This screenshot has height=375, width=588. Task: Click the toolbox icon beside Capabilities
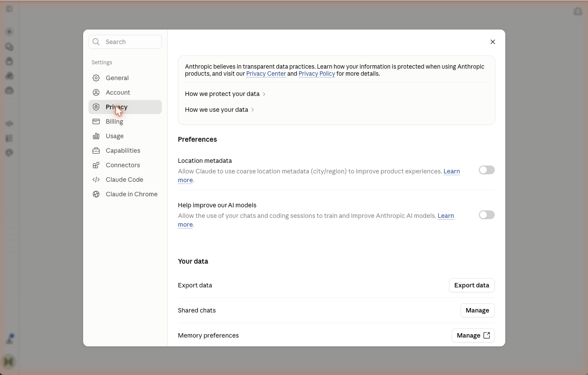96,151
